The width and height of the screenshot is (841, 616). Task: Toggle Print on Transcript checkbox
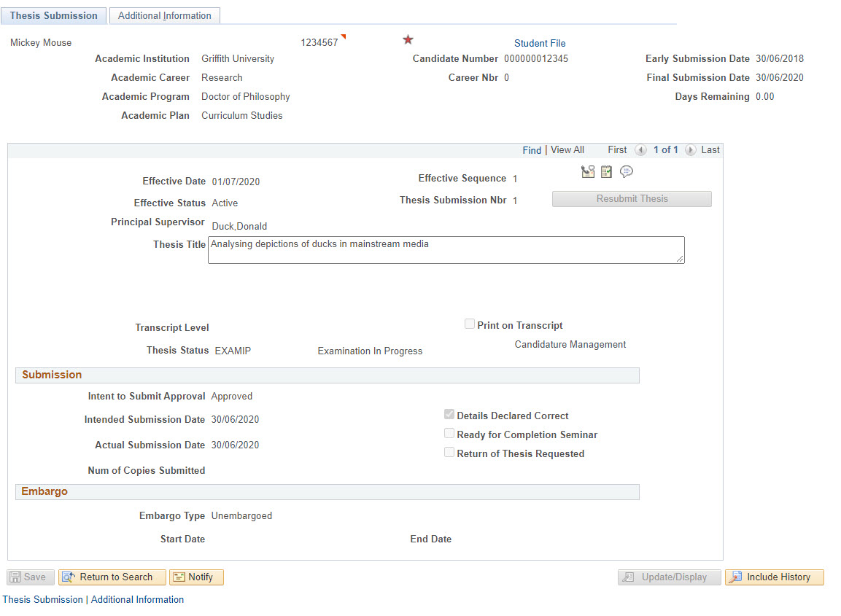click(470, 324)
